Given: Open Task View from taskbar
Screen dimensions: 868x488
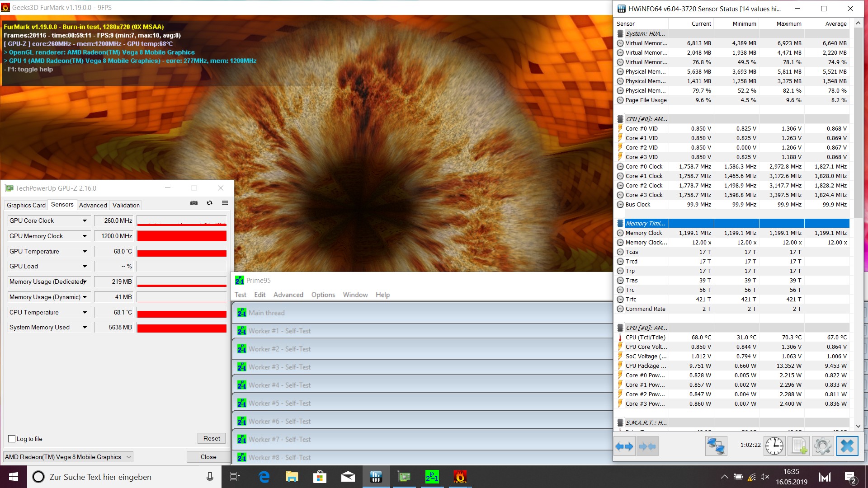Looking at the screenshot, I should pyautogui.click(x=235, y=477).
